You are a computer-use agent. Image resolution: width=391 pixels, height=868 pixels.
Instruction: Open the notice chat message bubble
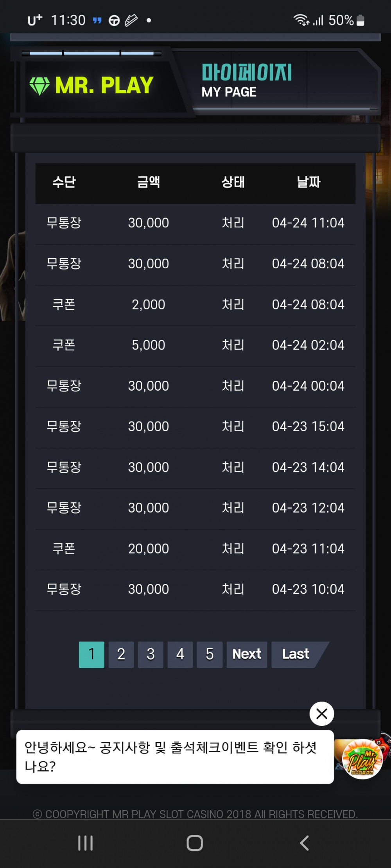tap(175, 757)
